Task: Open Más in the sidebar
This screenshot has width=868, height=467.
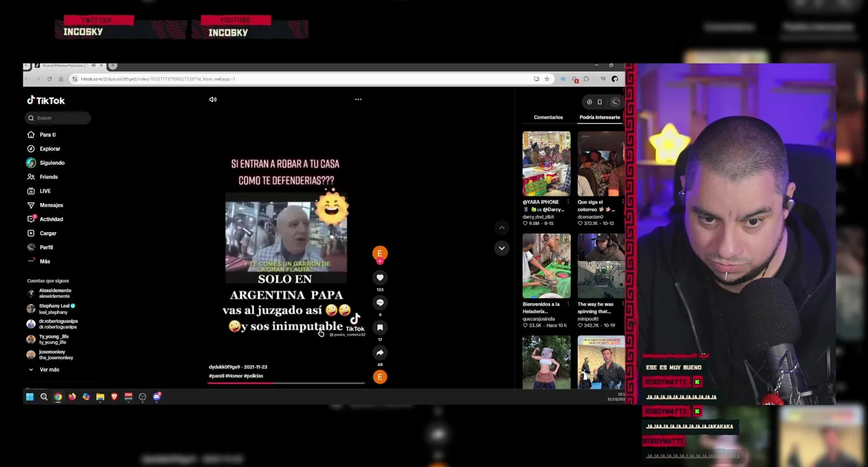Action: tap(38, 261)
